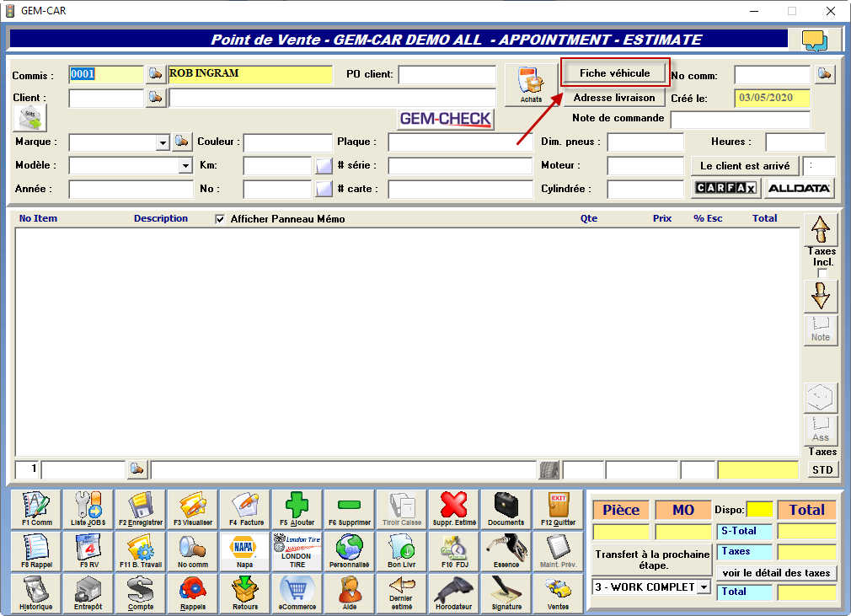Click the move-down arrow icon
The width and height of the screenshot is (851, 616).
pyautogui.click(x=821, y=297)
